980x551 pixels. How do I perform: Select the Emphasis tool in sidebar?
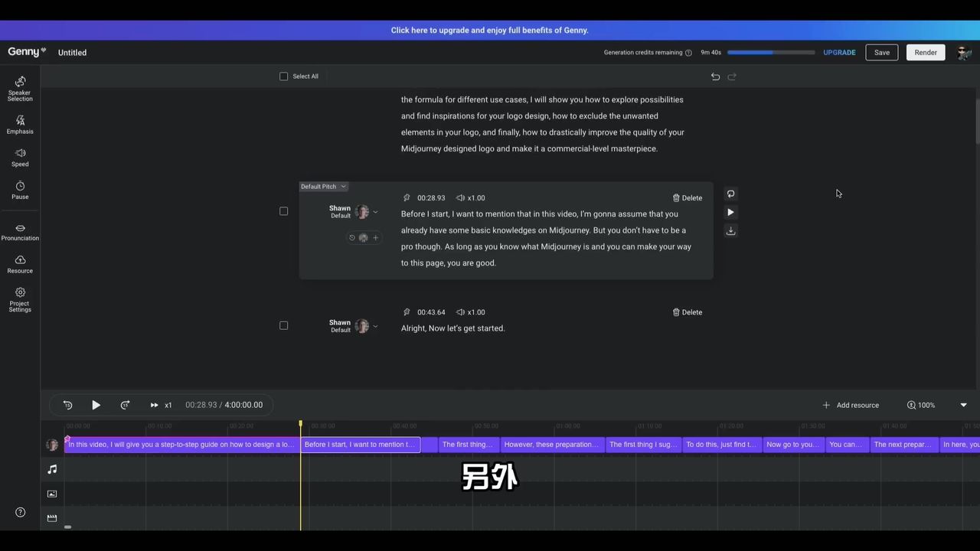(x=20, y=124)
